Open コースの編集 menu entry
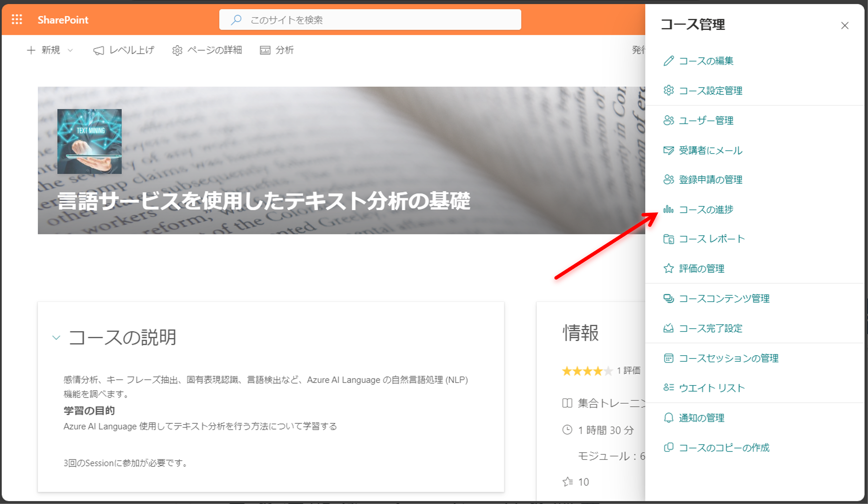This screenshot has height=504, width=868. point(706,61)
